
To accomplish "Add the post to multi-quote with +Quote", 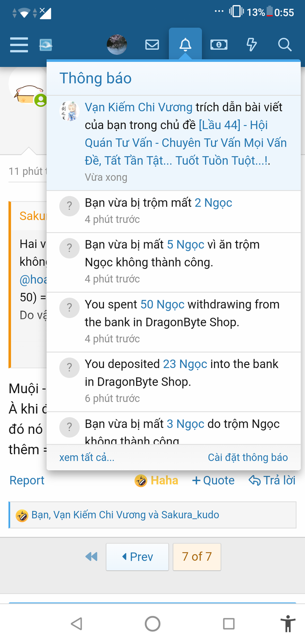I will [213, 480].
